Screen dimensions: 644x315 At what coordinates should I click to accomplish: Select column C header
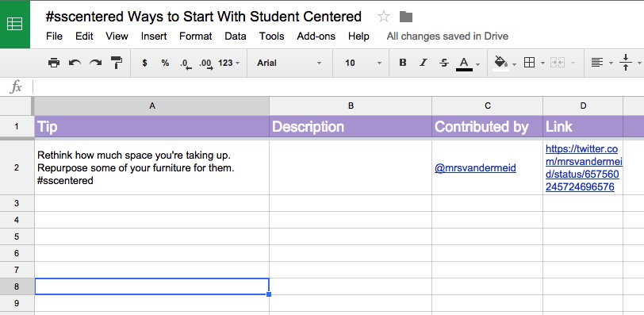point(488,106)
